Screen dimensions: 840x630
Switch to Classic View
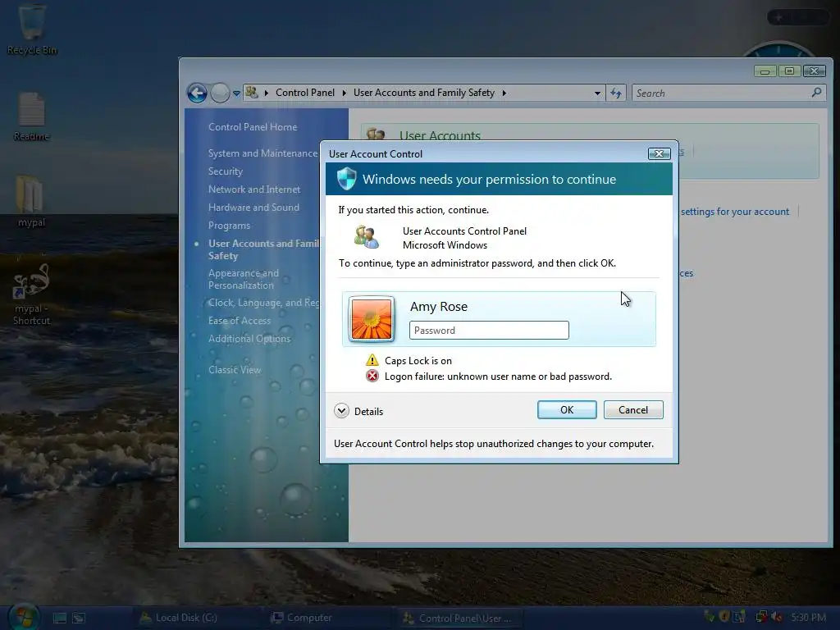[x=235, y=370]
